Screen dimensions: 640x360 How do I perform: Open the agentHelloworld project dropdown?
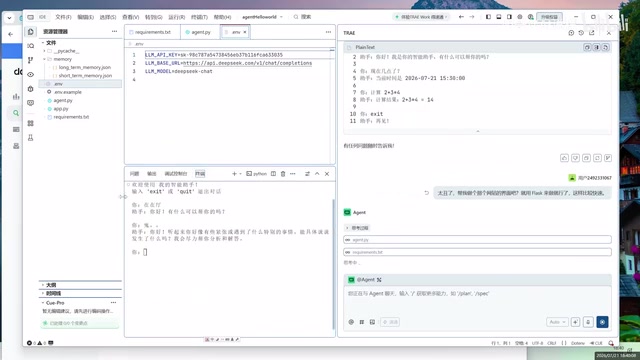tap(262, 17)
